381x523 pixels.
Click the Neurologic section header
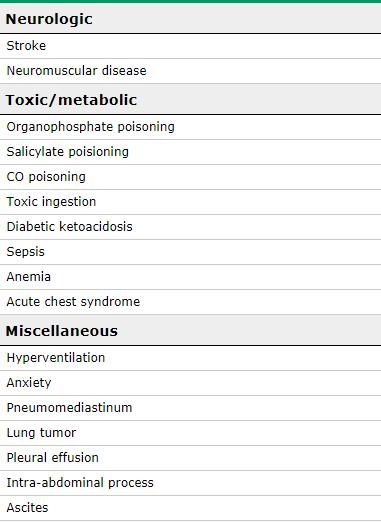190,18
